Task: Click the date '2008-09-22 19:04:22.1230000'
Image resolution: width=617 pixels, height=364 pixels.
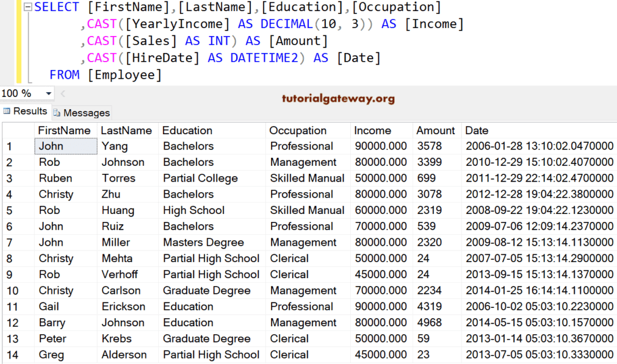Action: pos(539,210)
